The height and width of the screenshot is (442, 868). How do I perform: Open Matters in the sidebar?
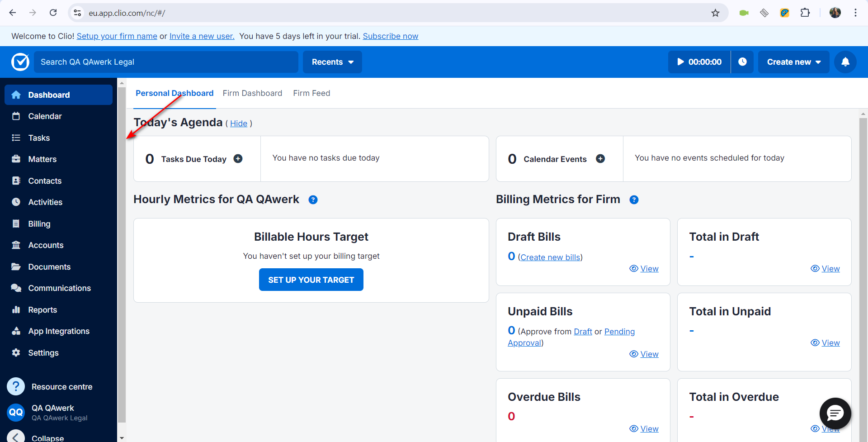(59, 159)
